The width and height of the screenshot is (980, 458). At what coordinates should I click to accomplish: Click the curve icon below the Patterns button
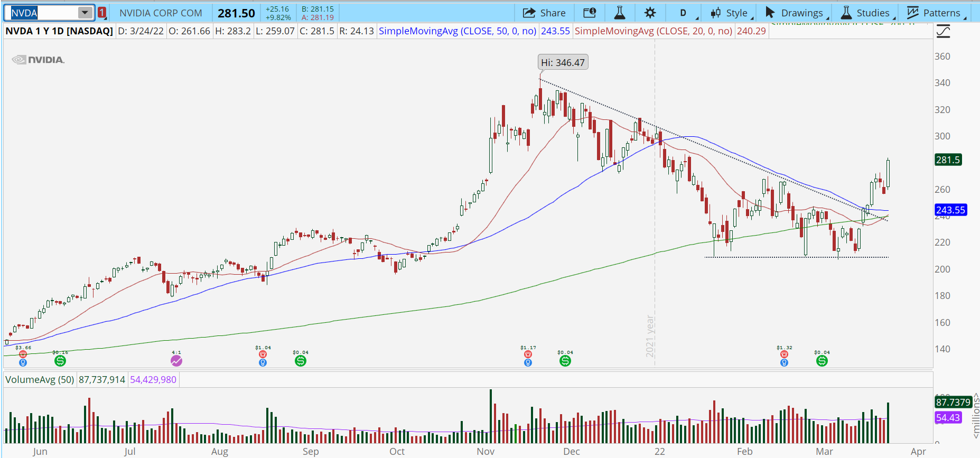943,32
